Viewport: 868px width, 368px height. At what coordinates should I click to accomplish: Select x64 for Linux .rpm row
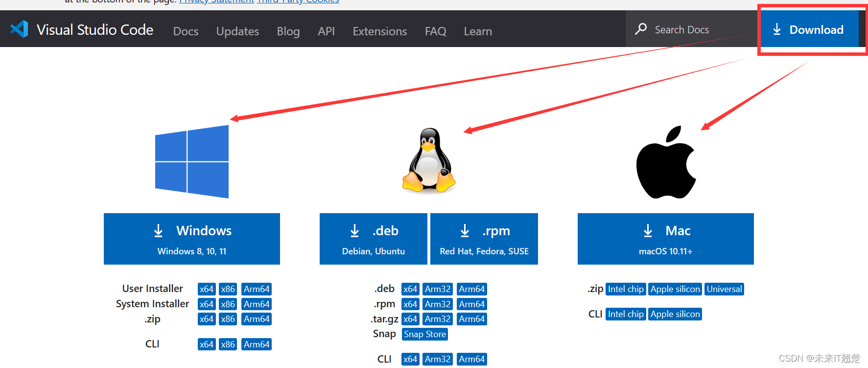coord(410,304)
